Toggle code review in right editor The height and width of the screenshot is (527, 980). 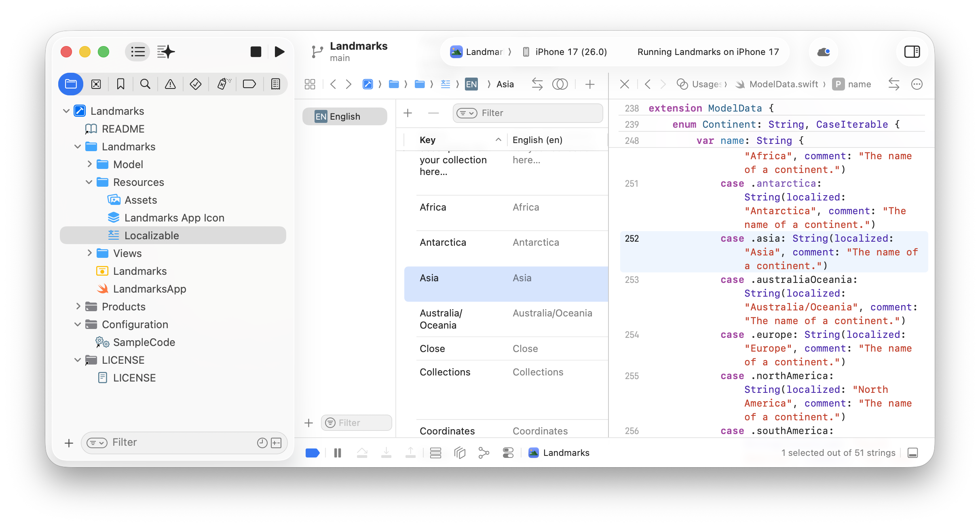[894, 84]
